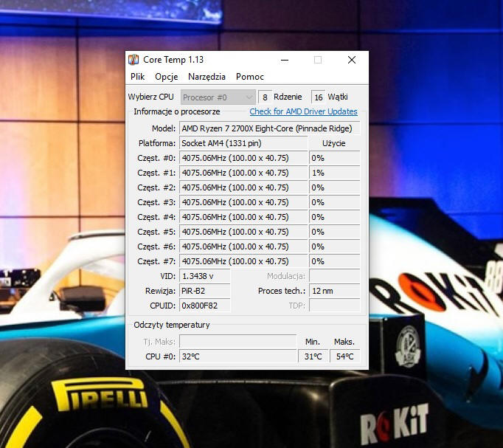Select the Częst. #0 frequency value
The image size is (503, 448).
(x=243, y=158)
